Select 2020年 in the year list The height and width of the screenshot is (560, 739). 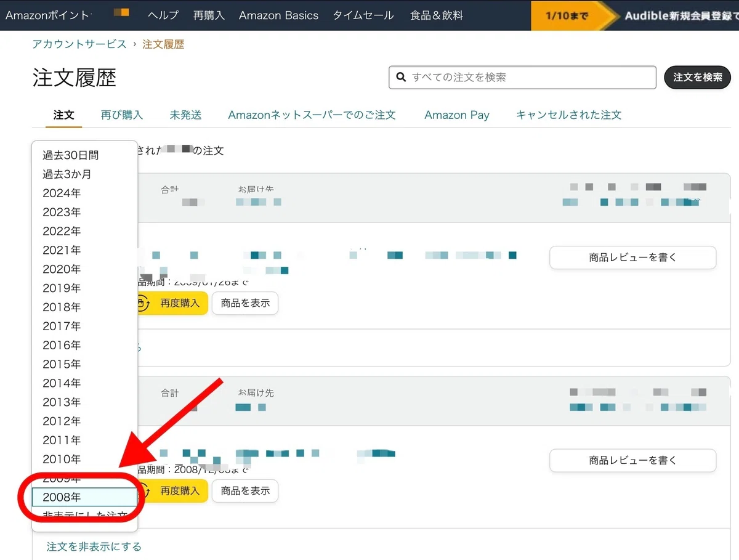tap(84, 269)
